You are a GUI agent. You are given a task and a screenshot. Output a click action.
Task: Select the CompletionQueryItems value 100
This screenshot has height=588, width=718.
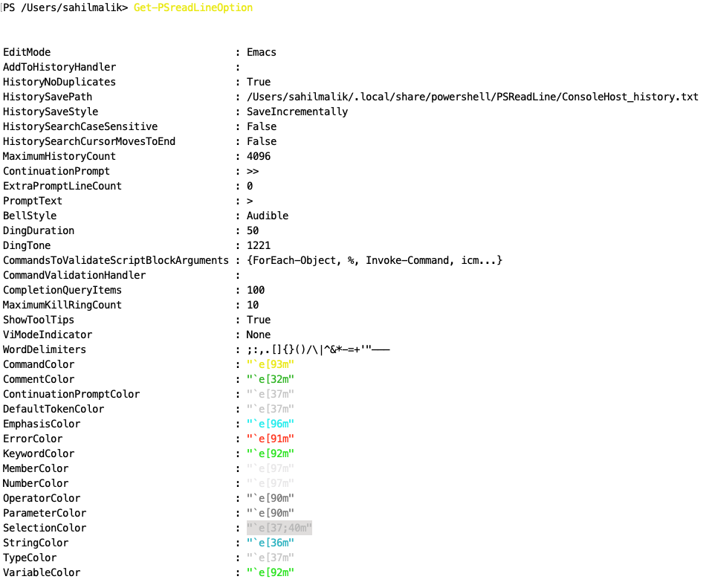point(256,290)
